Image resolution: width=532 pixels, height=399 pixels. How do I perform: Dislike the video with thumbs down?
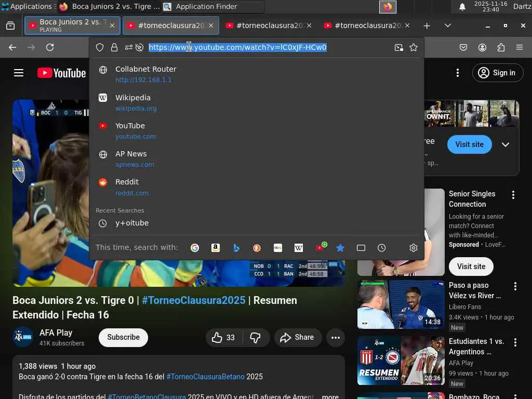[x=256, y=338]
